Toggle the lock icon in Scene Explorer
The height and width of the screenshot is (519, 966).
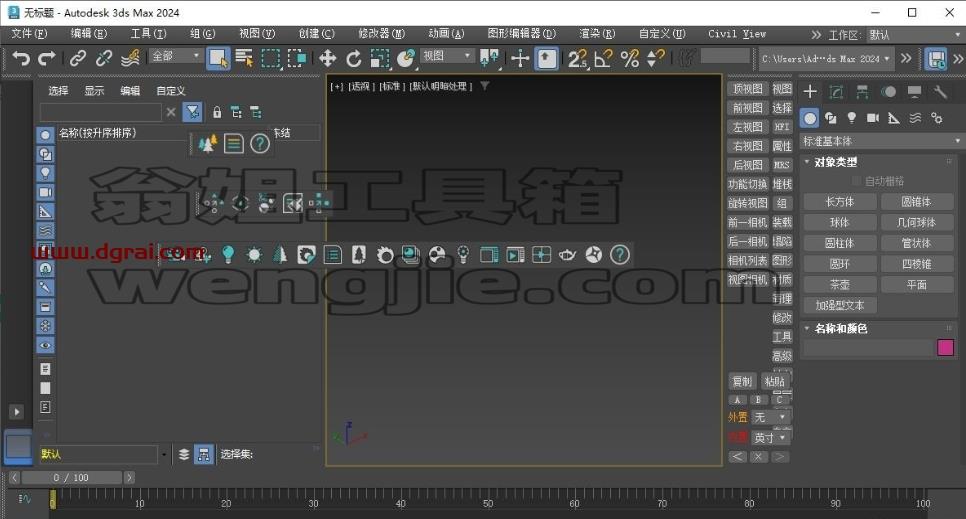click(x=217, y=112)
